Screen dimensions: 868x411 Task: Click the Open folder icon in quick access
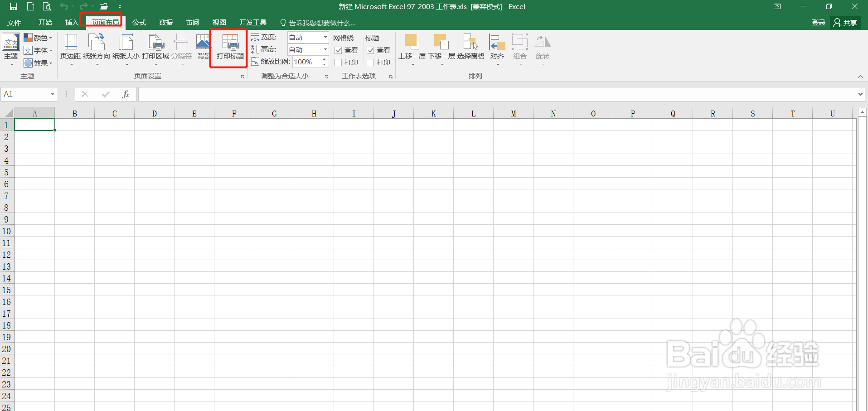[104, 6]
